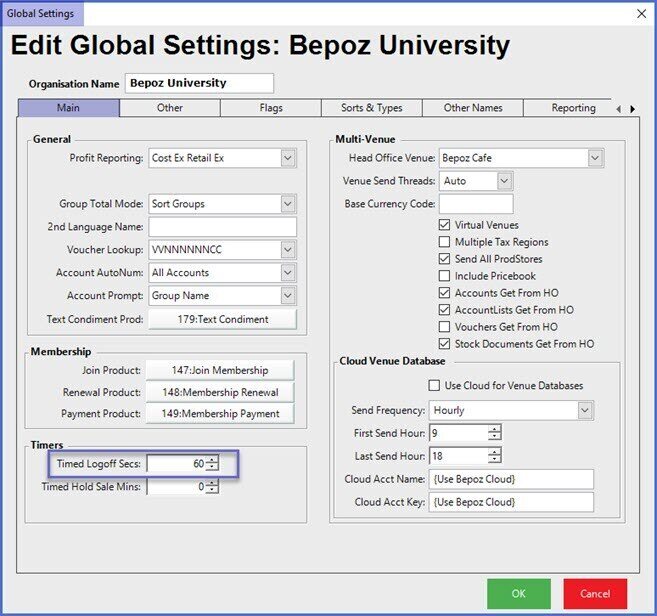Open the Profit Reporting dropdown

pyautogui.click(x=287, y=158)
